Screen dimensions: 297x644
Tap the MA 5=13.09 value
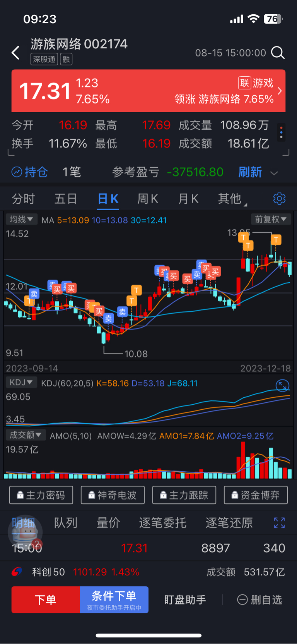[x=73, y=220]
